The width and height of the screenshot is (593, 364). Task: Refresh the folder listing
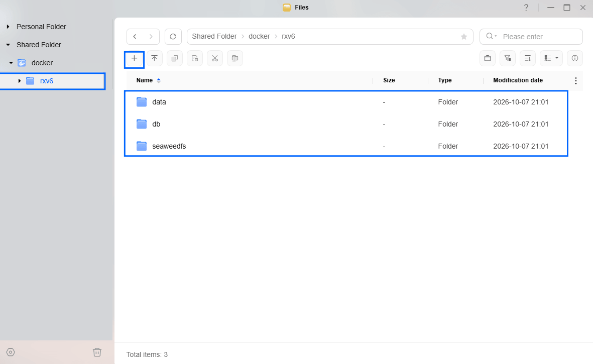(173, 37)
